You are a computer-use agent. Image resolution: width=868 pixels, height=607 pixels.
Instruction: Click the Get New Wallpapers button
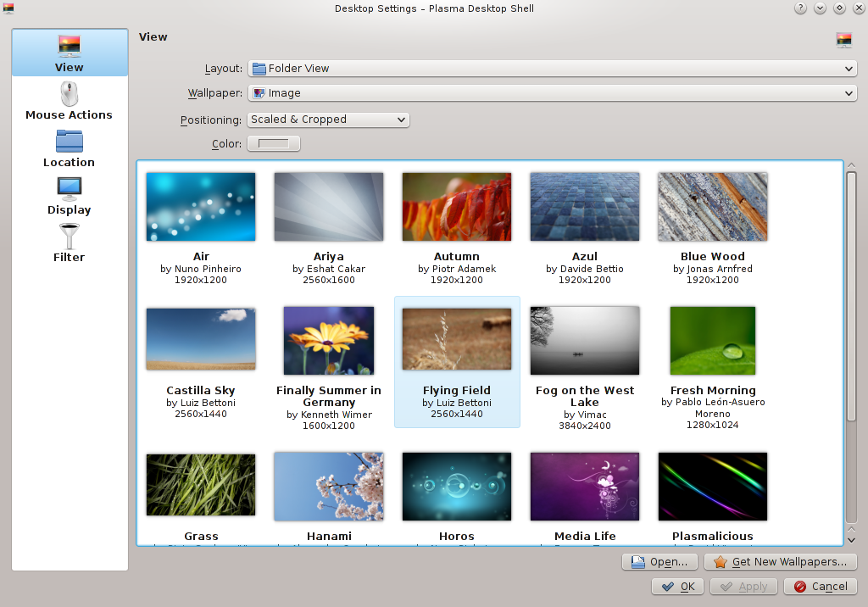pos(780,561)
